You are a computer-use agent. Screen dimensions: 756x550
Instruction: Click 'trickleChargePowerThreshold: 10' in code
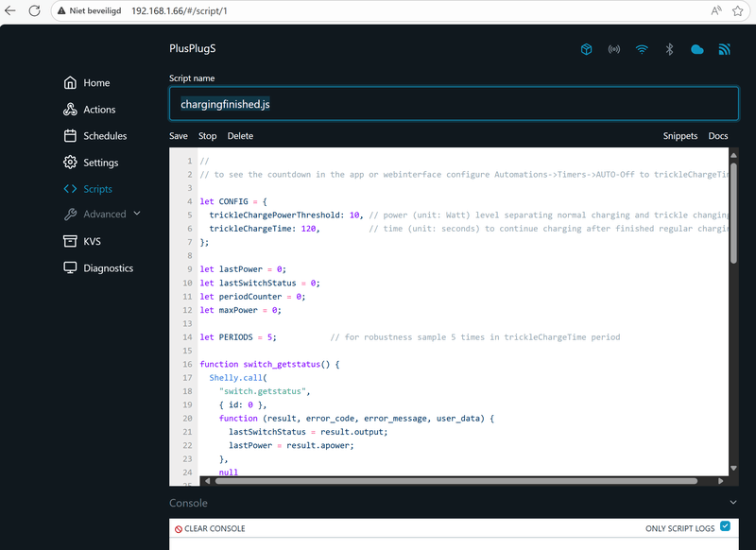(x=285, y=215)
